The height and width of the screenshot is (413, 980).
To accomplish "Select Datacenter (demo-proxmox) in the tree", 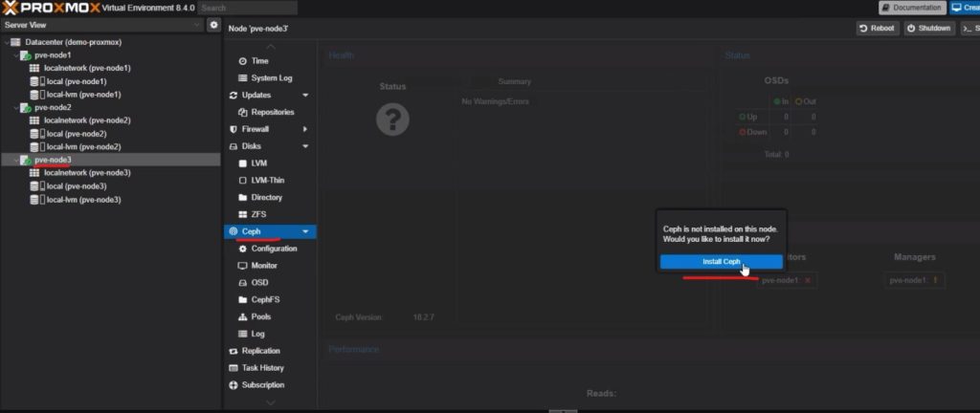I will [x=73, y=42].
